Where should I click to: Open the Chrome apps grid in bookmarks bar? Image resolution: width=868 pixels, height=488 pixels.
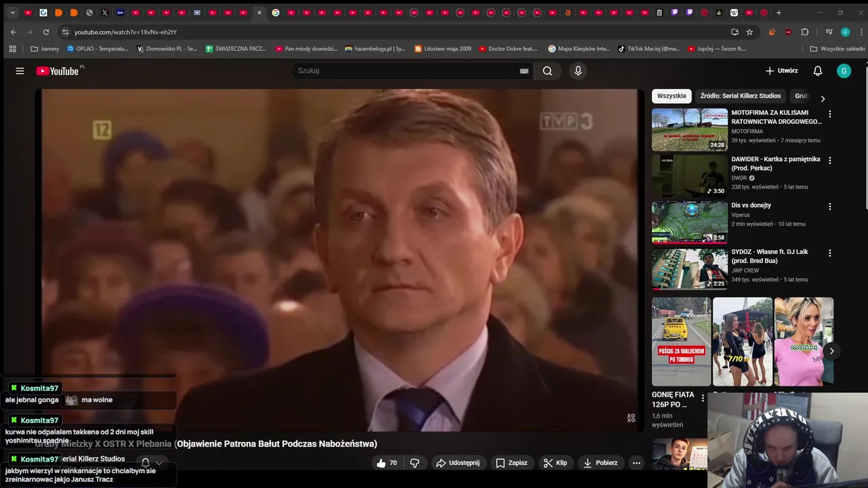[x=12, y=49]
